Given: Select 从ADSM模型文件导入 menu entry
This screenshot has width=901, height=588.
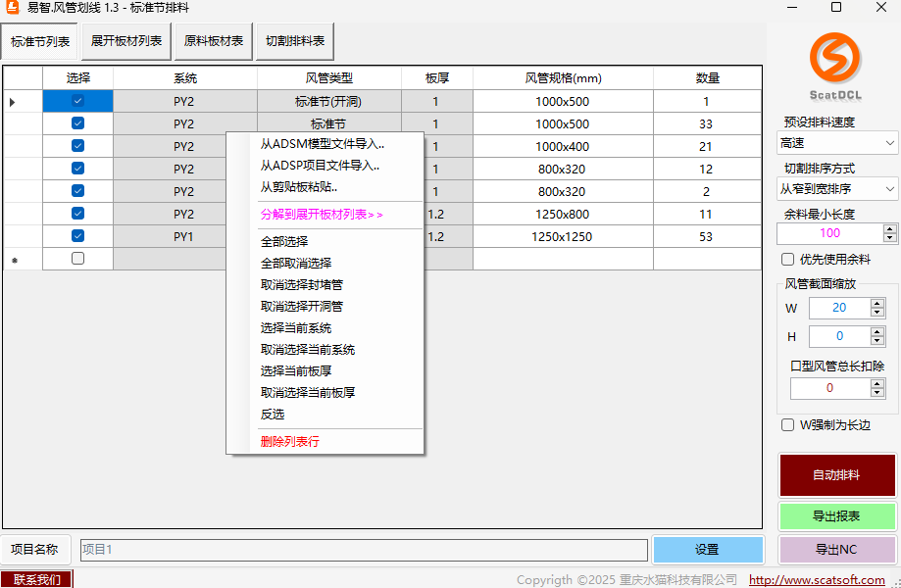Looking at the screenshot, I should point(322,144).
